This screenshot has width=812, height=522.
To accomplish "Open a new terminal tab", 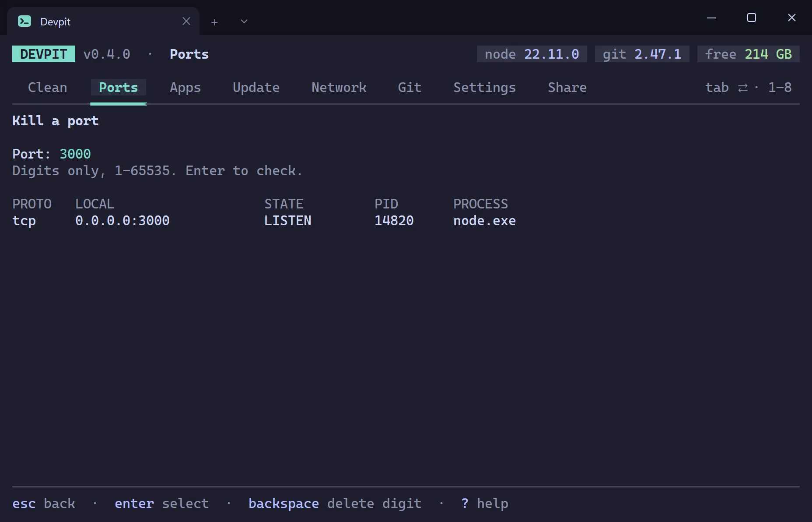I will click(x=214, y=22).
